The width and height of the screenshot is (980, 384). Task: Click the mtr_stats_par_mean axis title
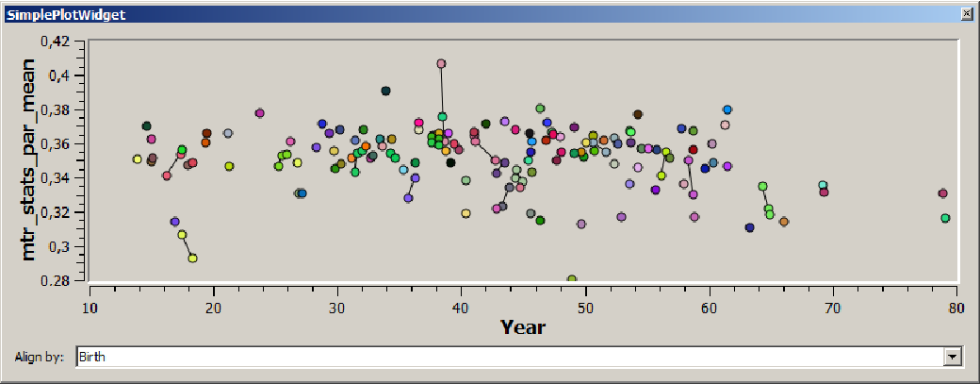point(30,160)
